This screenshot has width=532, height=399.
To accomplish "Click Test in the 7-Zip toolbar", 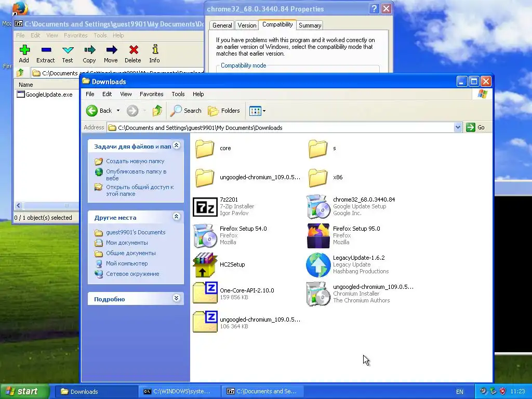I will click(x=68, y=54).
